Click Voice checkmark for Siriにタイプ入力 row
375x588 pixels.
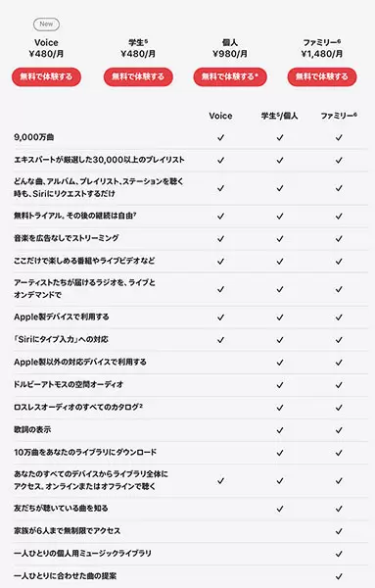click(x=220, y=340)
